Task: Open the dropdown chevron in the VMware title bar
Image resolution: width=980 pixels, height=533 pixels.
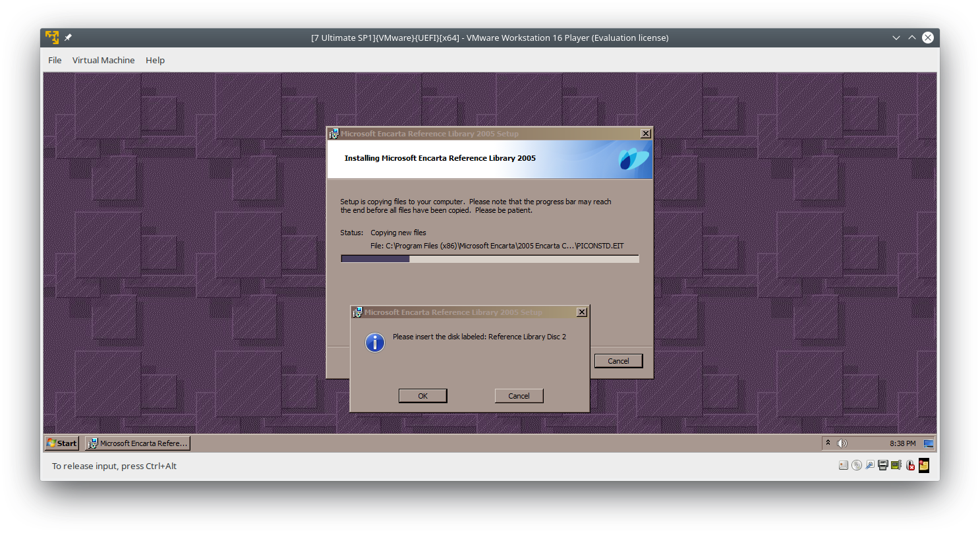Action: (896, 38)
